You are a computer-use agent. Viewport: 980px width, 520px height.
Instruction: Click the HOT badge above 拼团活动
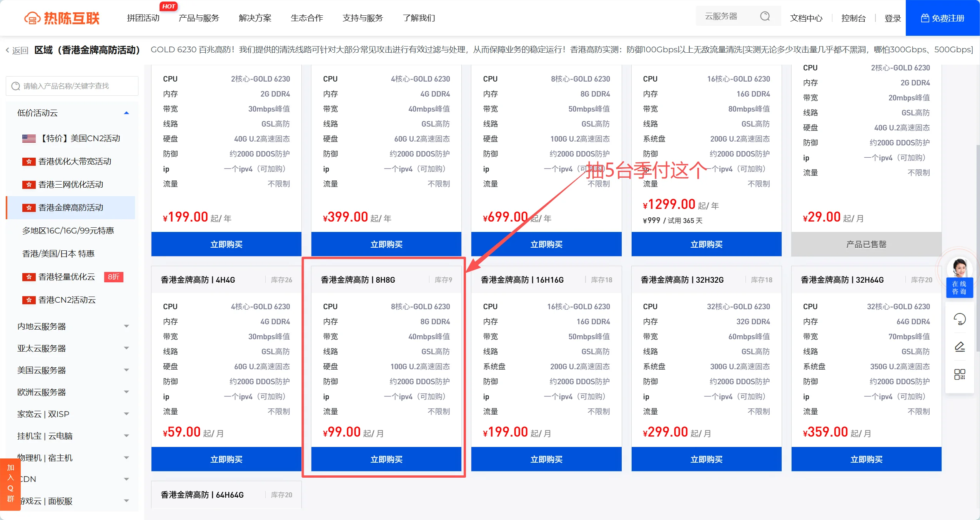168,6
